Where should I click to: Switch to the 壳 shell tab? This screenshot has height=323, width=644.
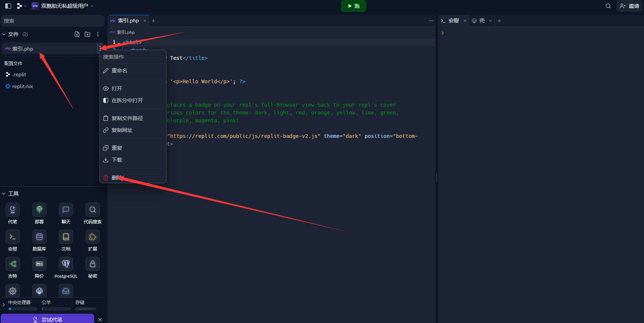482,21
